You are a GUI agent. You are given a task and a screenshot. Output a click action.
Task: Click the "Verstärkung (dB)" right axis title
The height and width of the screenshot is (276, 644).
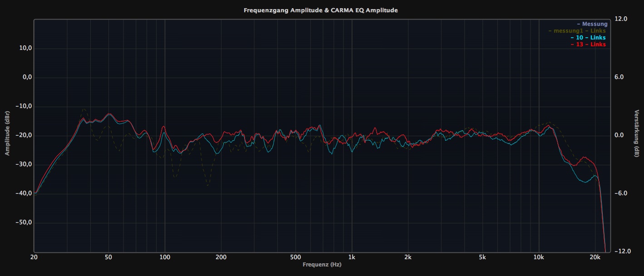pyautogui.click(x=637, y=133)
